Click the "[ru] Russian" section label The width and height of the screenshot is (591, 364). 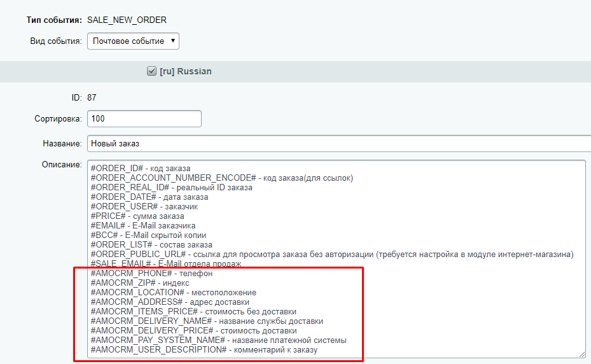186,72
